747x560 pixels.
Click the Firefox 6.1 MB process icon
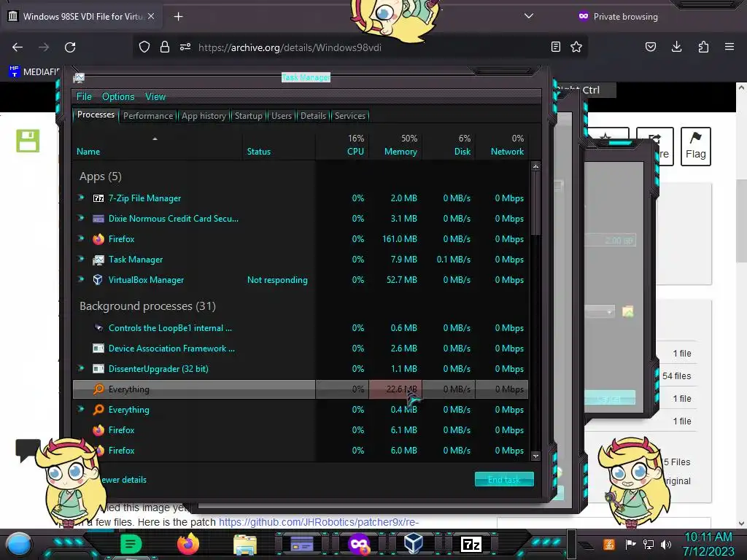point(98,430)
